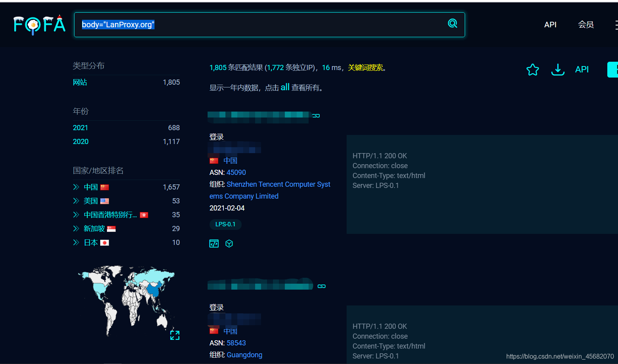Click the world map distribution chart
Image resolution: width=618 pixels, height=364 pixels.
pyautogui.click(x=127, y=301)
